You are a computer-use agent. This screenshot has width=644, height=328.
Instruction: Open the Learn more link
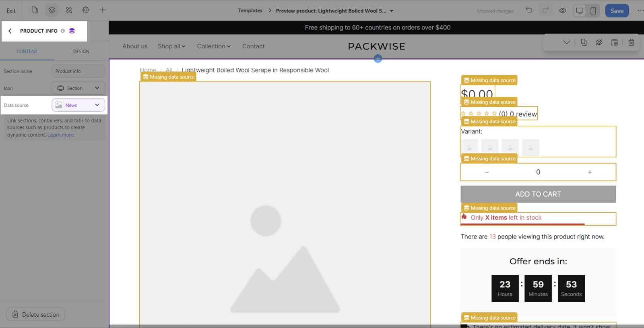point(61,135)
